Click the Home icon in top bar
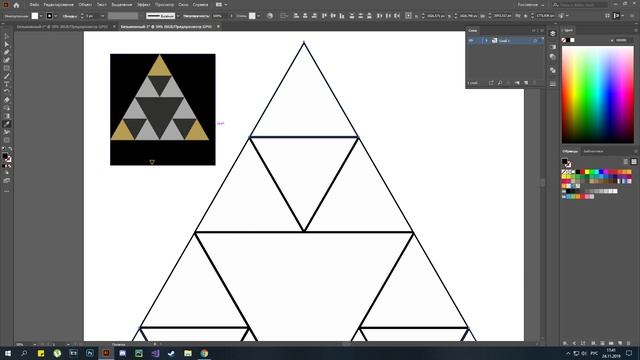The width and height of the screenshot is (640, 360). point(16,5)
